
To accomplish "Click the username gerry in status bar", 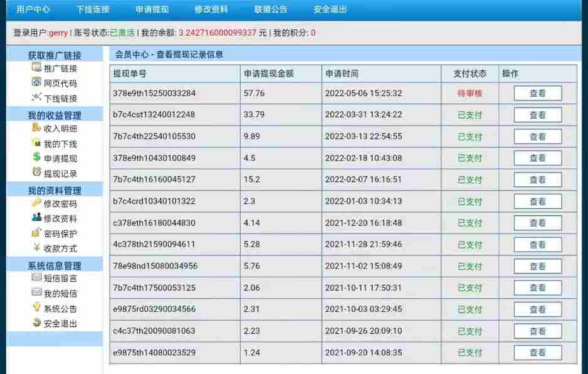I will 58,33.
